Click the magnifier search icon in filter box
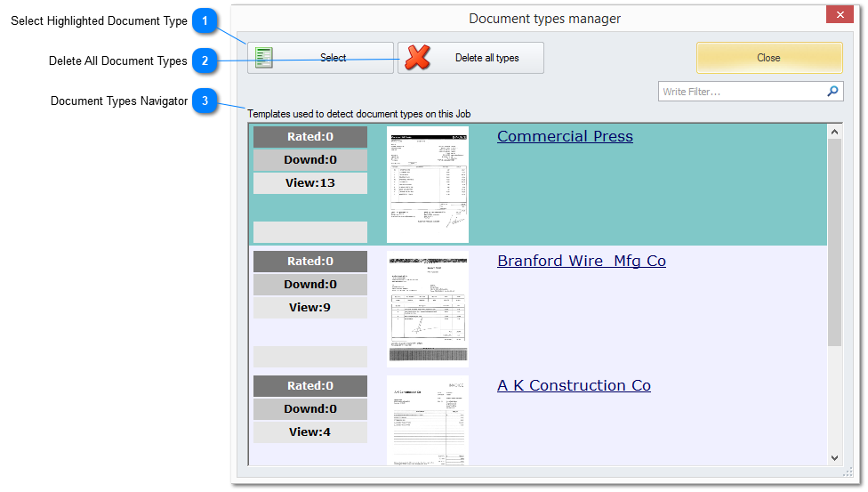Viewport: 868px width, 492px height. tap(832, 92)
